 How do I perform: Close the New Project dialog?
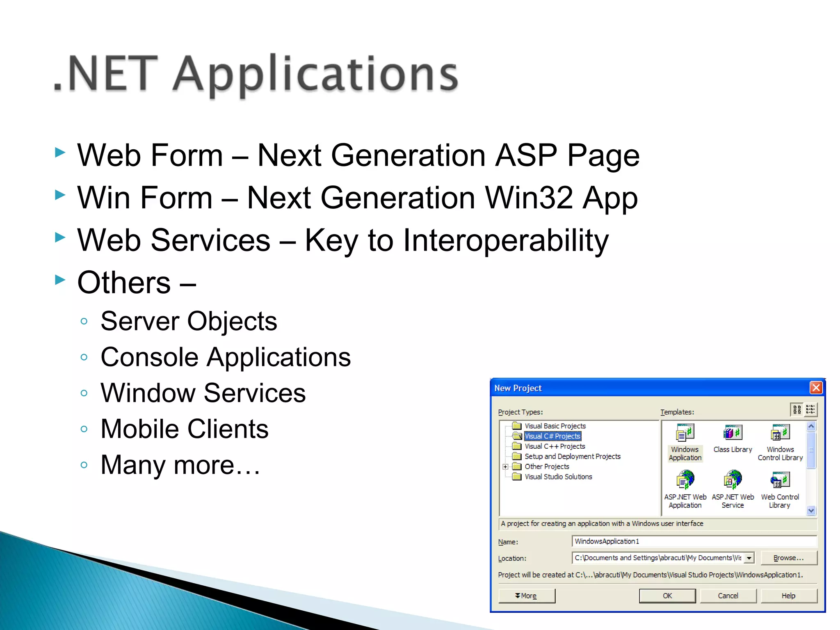[x=816, y=388]
